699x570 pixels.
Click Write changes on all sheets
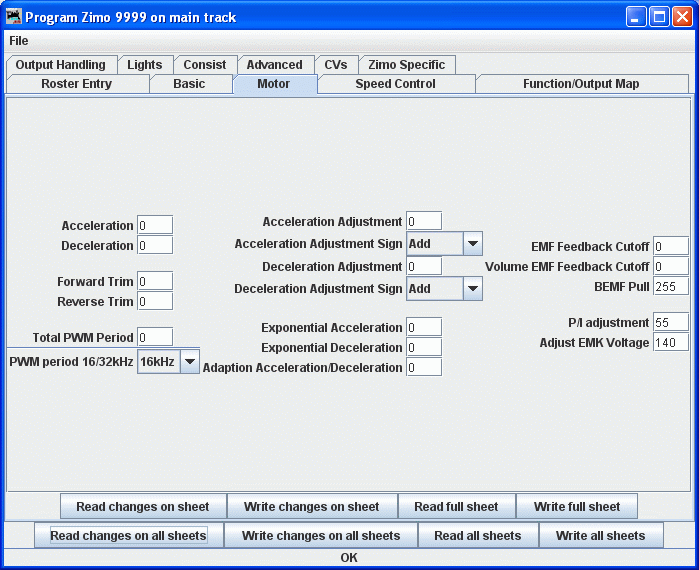tap(321, 535)
